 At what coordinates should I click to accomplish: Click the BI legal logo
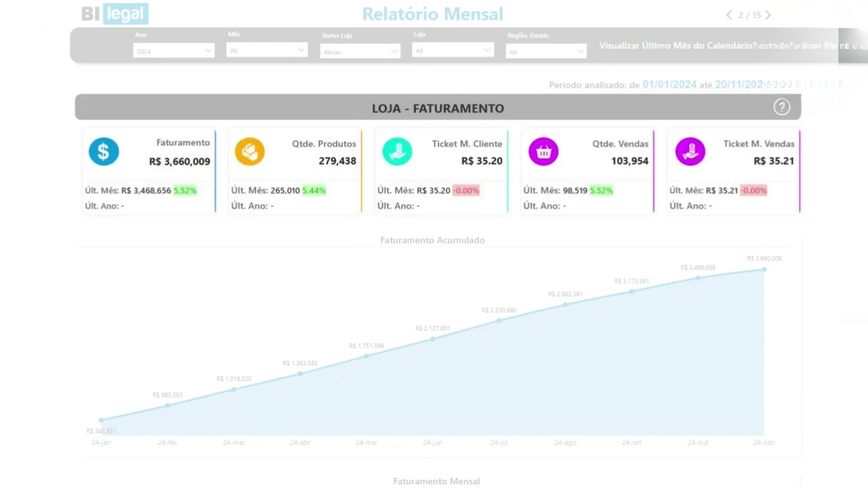point(115,14)
